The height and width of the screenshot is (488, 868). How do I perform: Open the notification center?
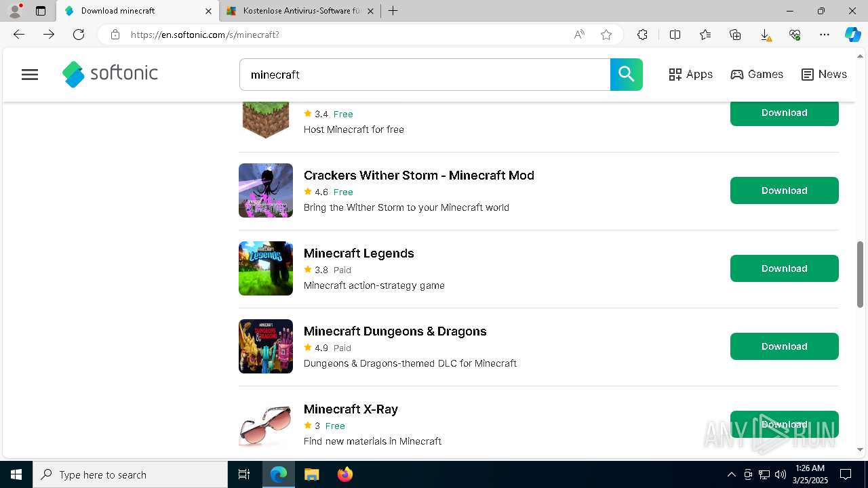pos(846,474)
